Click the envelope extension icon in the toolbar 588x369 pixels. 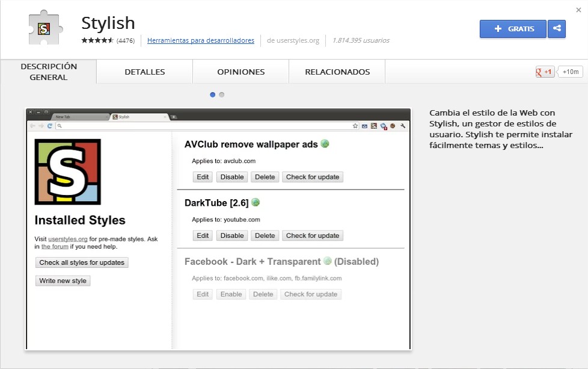click(364, 126)
